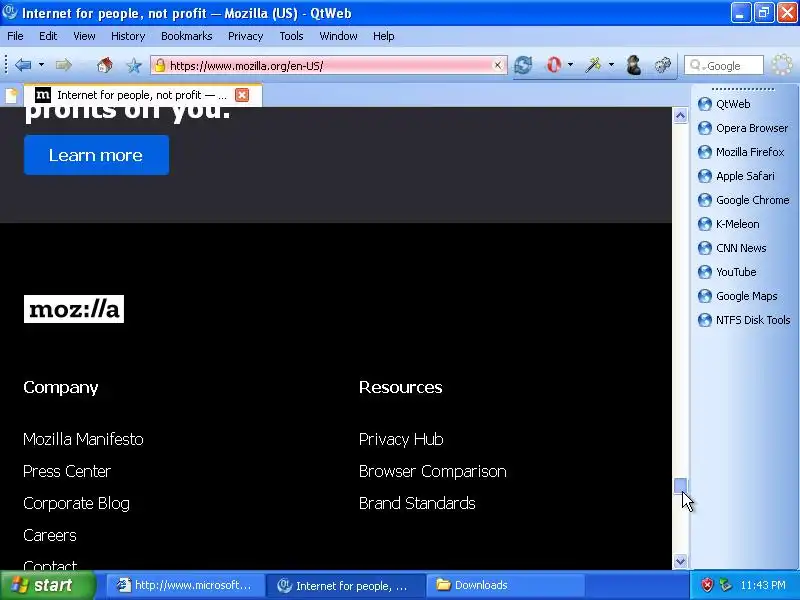Open the Corporate Blog link
The width and height of the screenshot is (800, 600).
click(x=77, y=504)
